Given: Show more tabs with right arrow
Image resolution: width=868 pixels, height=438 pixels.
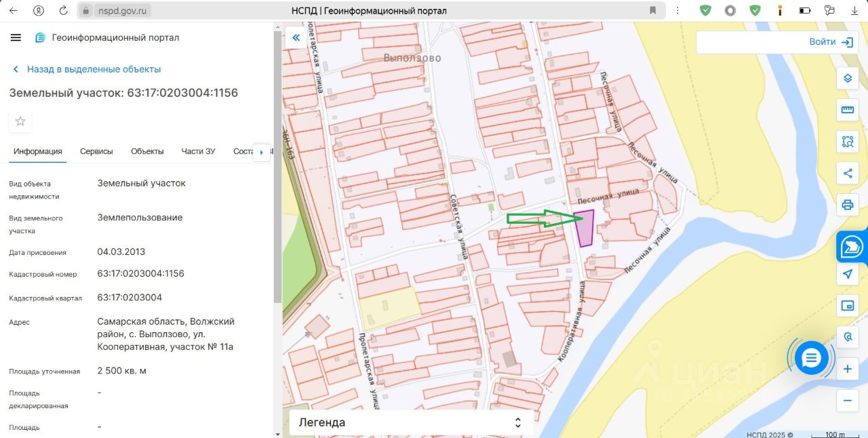Looking at the screenshot, I should (x=261, y=152).
